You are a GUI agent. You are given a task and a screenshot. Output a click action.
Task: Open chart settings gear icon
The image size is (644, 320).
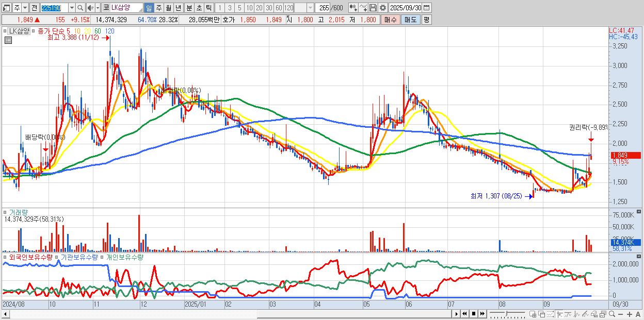pos(382,8)
